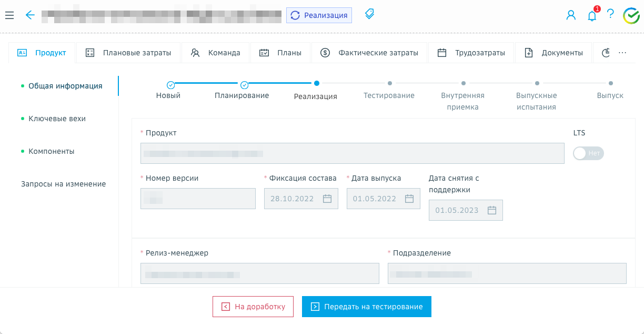
Task: Click the back arrow icon
Action: [30, 15]
